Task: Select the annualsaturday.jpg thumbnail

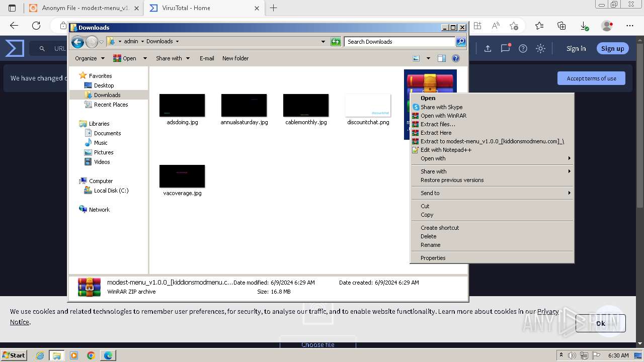Action: [244, 105]
